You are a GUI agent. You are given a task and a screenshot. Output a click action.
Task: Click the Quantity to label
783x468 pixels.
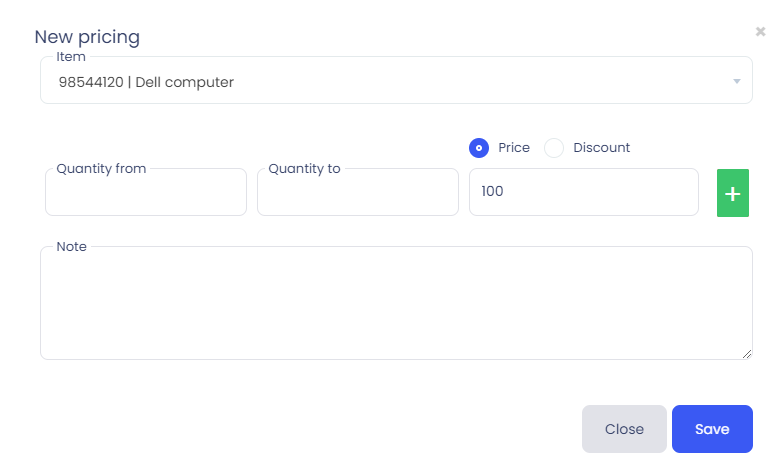pyautogui.click(x=305, y=169)
